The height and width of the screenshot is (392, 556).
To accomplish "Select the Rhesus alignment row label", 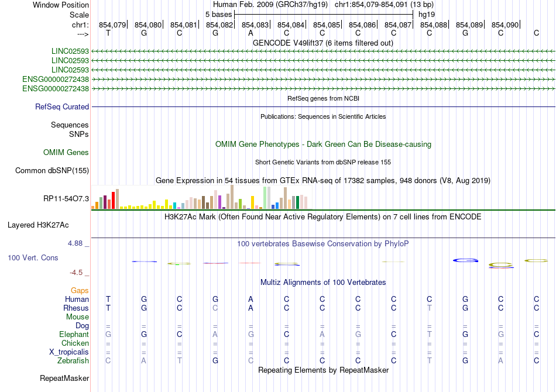I will [76, 308].
